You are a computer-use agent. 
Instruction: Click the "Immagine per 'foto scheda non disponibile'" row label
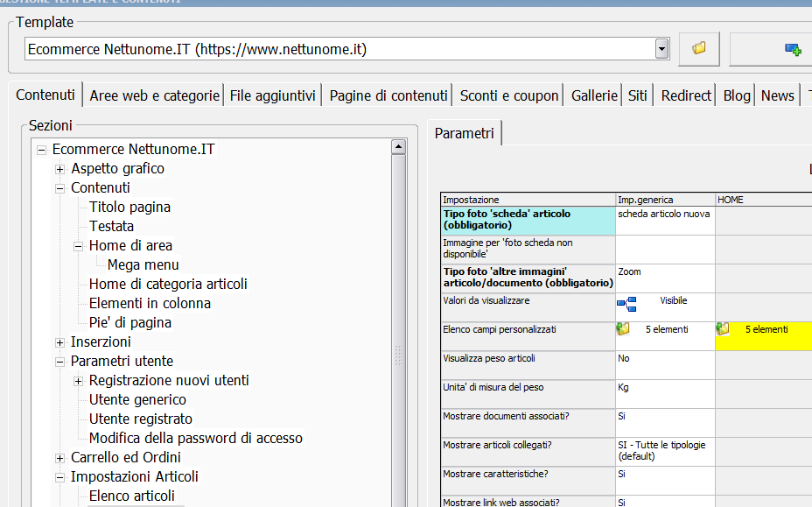pyautogui.click(x=528, y=250)
